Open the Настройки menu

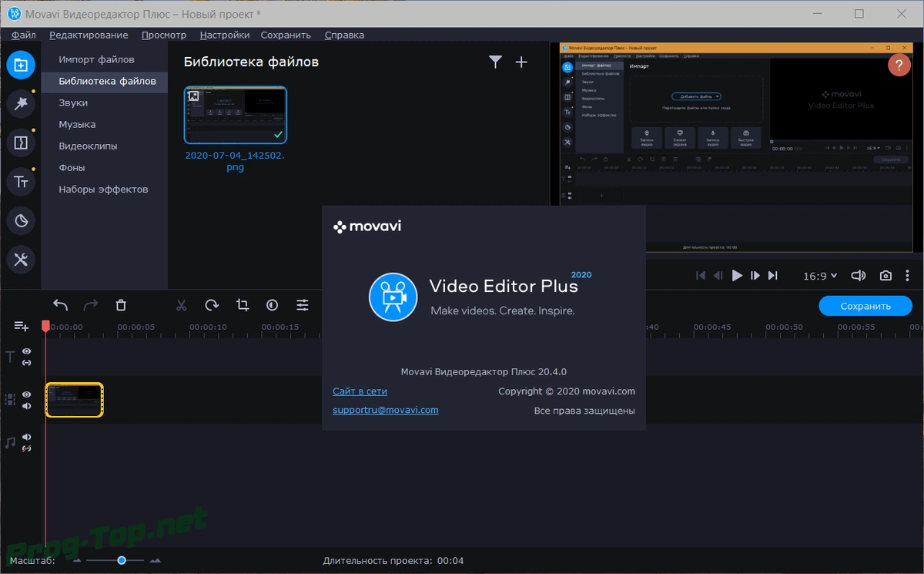[225, 35]
